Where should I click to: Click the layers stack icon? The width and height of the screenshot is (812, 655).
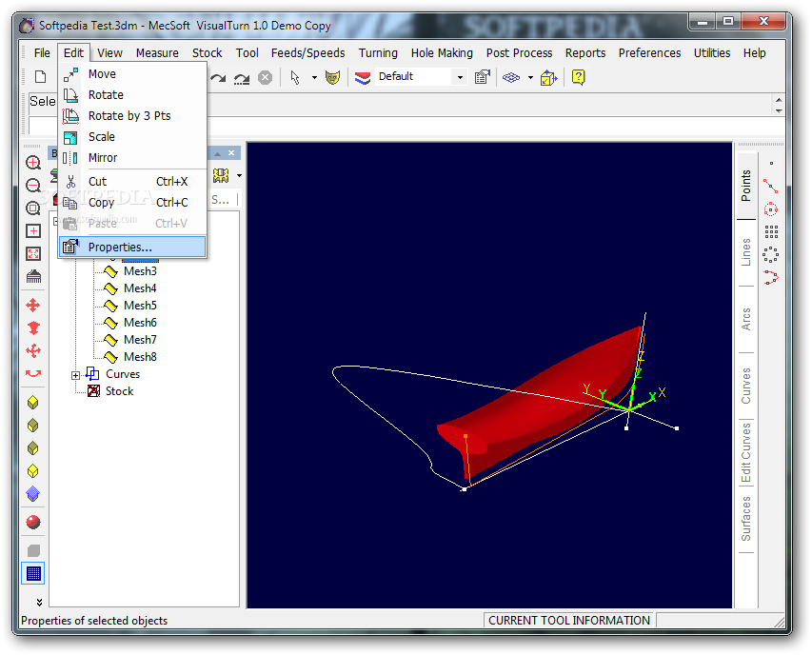pyautogui.click(x=363, y=78)
